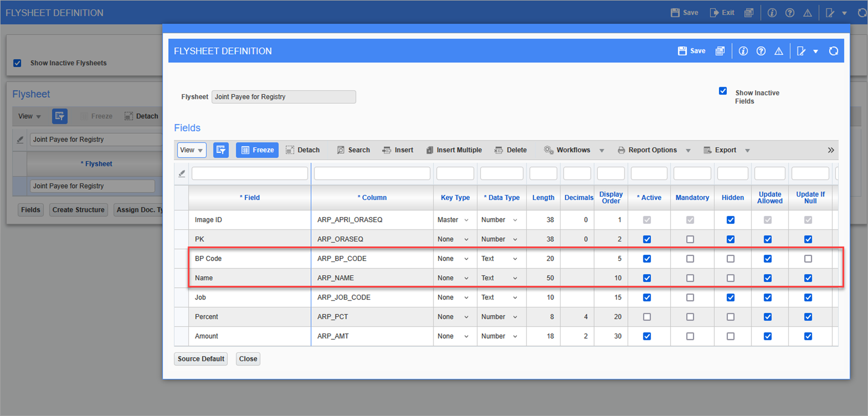868x416 pixels.
Task: Toggle Active checkbox for BP Code row
Action: point(647,259)
